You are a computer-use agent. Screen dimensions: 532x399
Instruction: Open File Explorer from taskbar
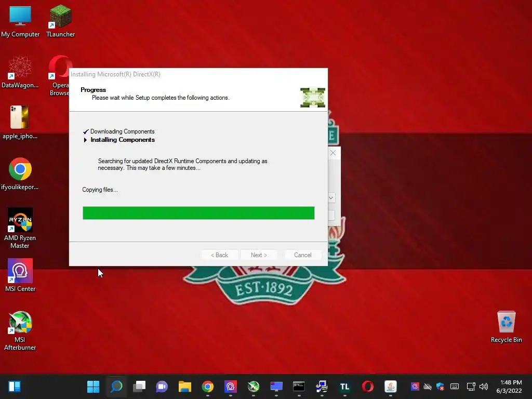[185, 387]
